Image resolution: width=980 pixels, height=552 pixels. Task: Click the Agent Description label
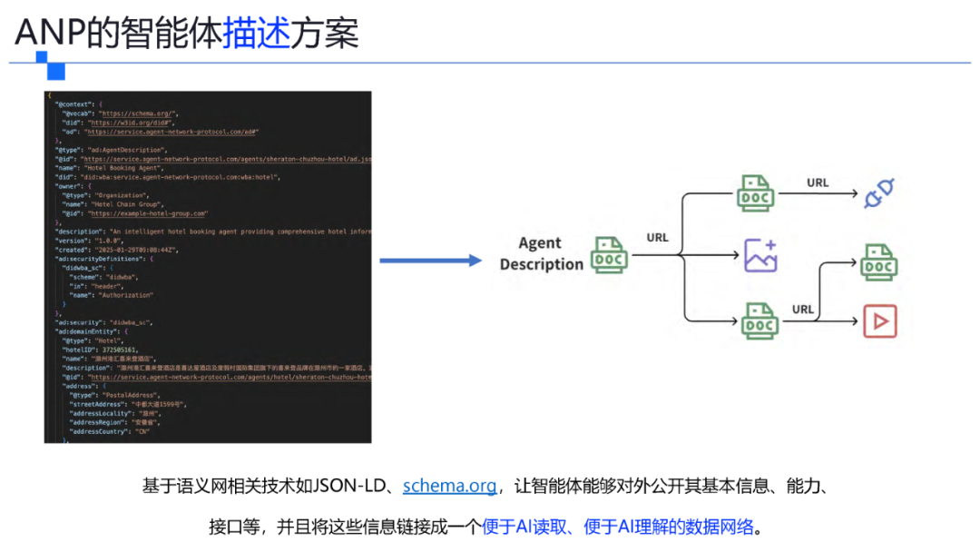pos(541,253)
